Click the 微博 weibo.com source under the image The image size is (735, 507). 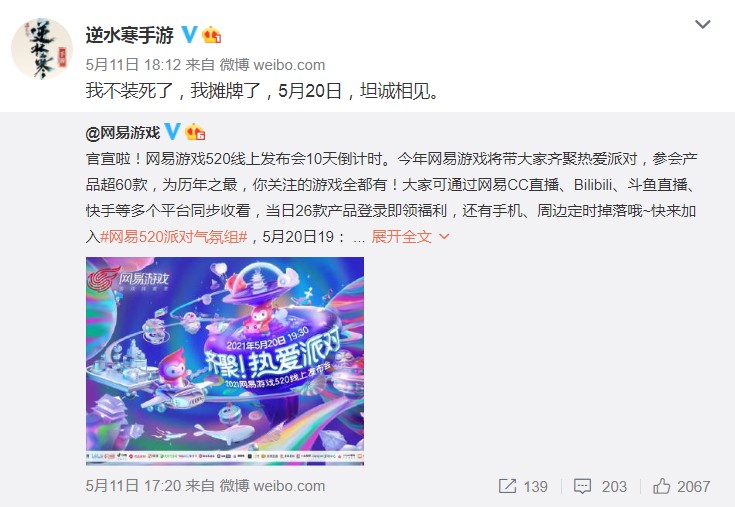[x=272, y=486]
